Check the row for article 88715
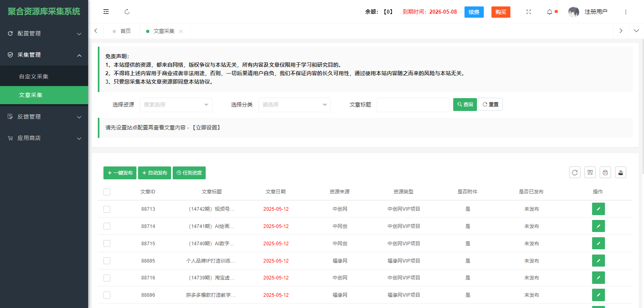The image size is (644, 308). [107, 244]
